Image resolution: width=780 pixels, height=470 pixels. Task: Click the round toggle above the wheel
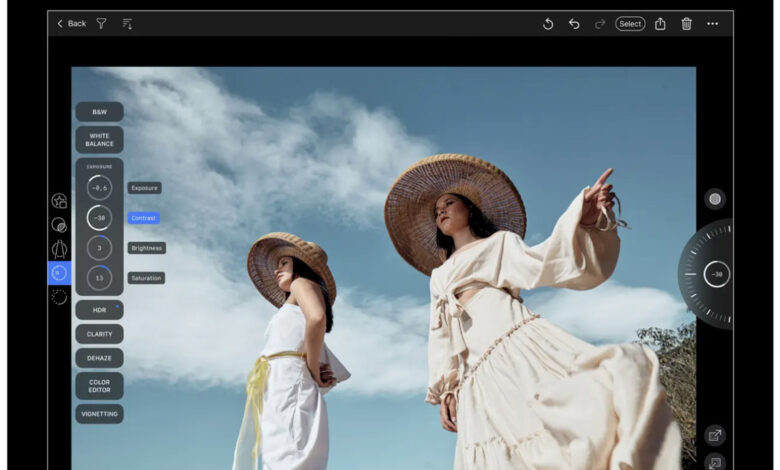pos(715,199)
